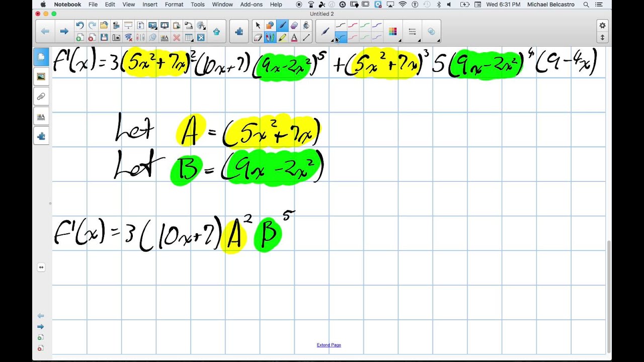644x362 pixels.
Task: Go to the previous page
Action: 45,31
